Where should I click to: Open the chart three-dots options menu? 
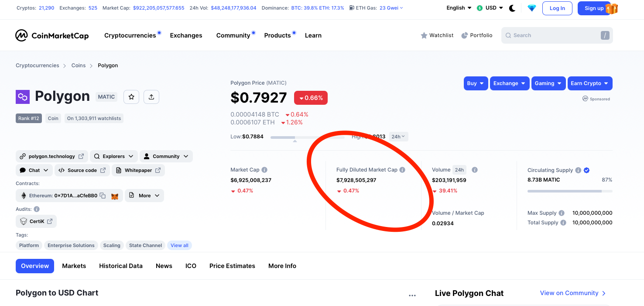click(x=412, y=296)
